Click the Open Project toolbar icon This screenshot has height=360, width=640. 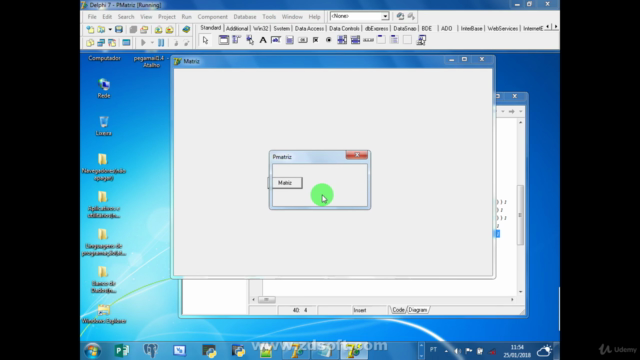(144, 29)
